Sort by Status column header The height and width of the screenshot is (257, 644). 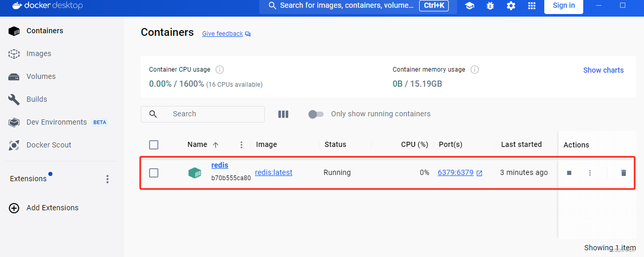coord(336,144)
